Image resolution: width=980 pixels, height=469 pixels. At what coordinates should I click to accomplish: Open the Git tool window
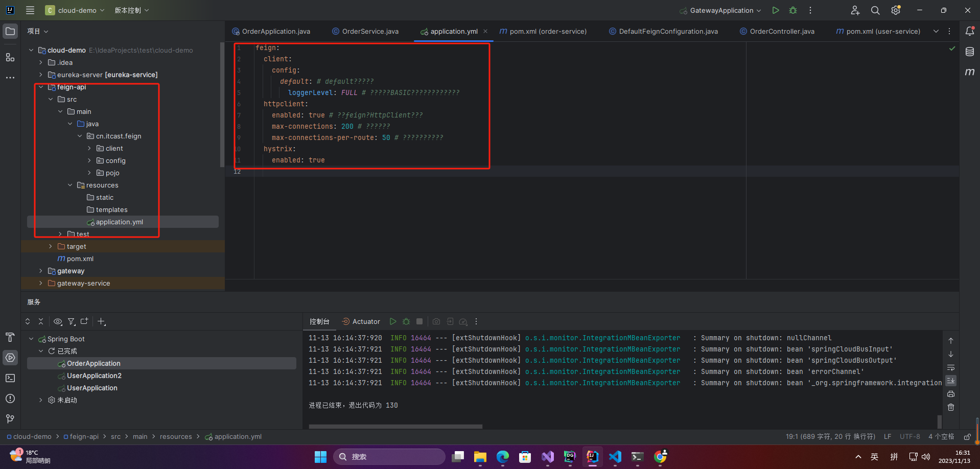[10, 419]
